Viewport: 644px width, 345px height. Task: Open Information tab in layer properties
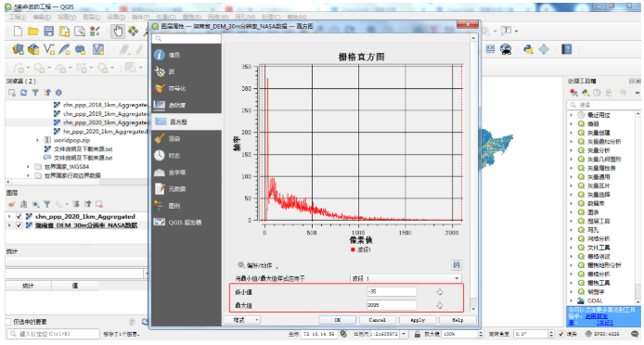[x=187, y=55]
